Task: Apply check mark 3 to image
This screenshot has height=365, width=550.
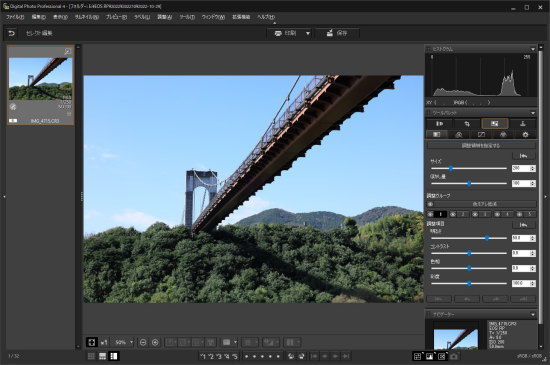Action: (x=219, y=356)
